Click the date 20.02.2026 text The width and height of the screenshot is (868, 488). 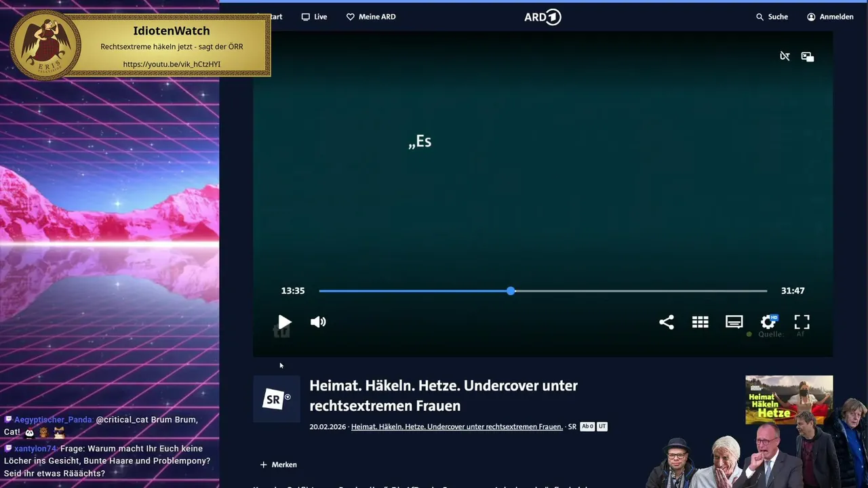(328, 427)
